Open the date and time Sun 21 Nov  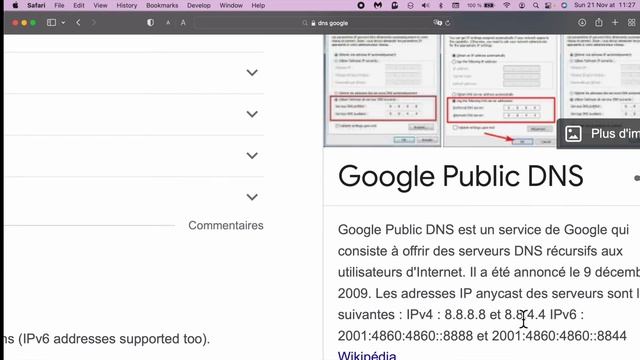[604, 5]
